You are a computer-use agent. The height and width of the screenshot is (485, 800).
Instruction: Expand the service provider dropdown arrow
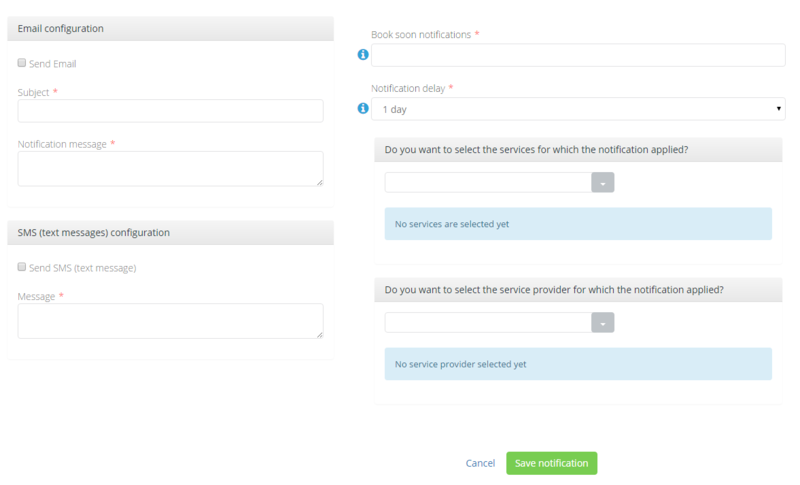[x=603, y=322]
